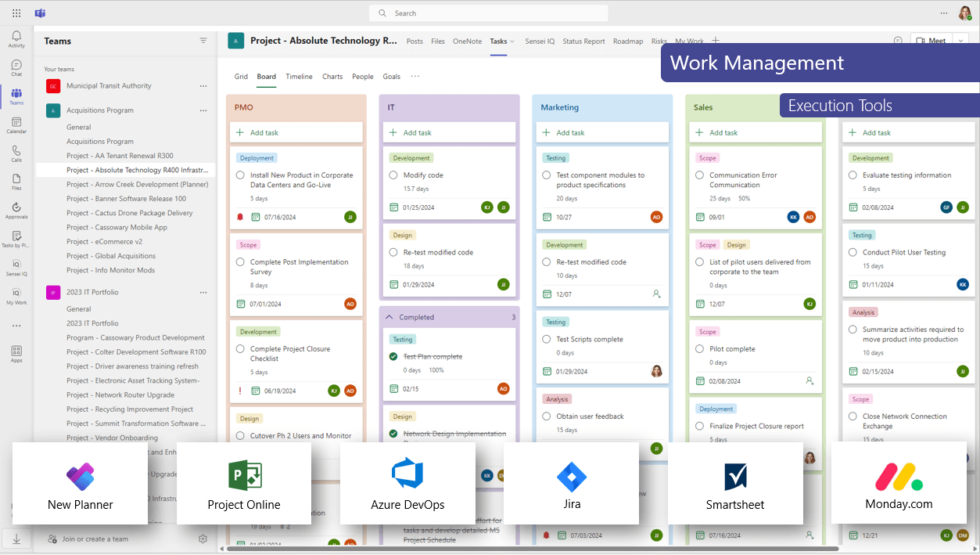Image resolution: width=980 pixels, height=555 pixels.
Task: Check off Evaluate testing information task
Action: pos(853,175)
